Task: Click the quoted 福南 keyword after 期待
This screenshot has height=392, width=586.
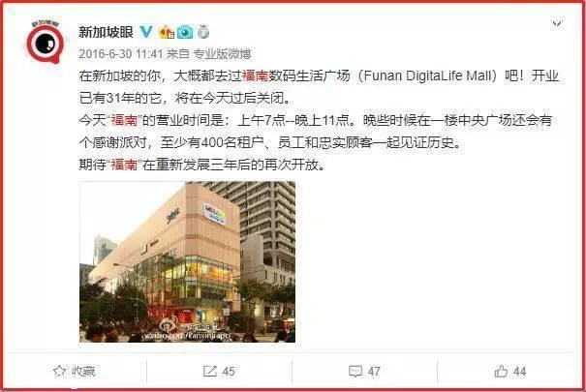Action: tap(124, 165)
